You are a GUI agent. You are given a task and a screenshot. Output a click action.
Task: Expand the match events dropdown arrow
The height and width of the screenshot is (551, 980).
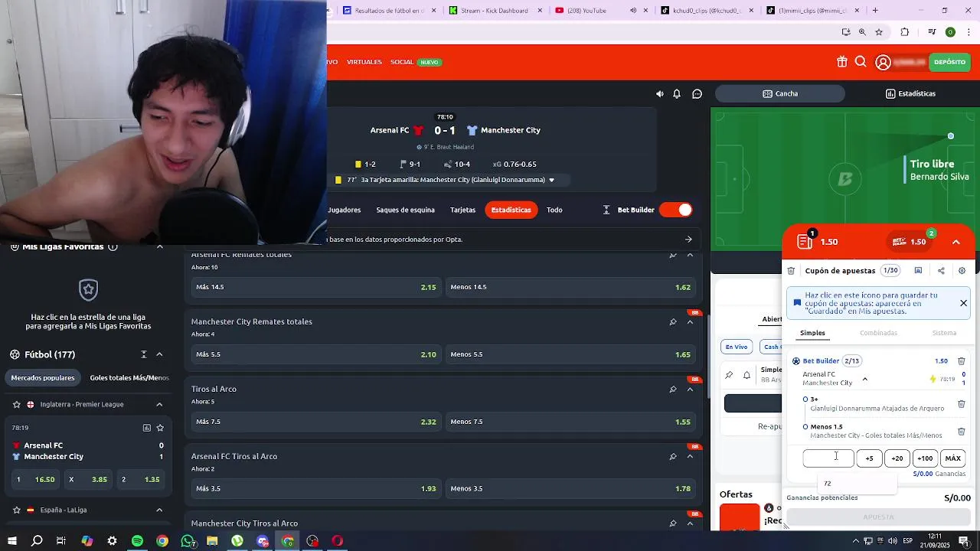click(551, 181)
